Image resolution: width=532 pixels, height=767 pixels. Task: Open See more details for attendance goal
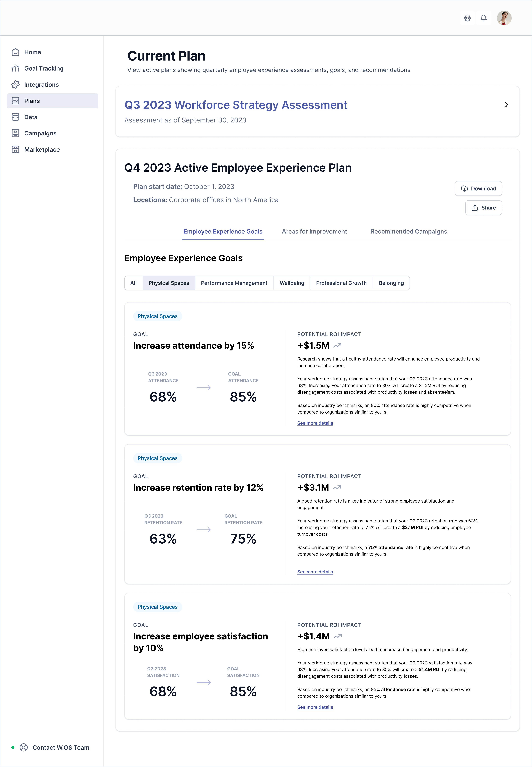[x=315, y=423]
